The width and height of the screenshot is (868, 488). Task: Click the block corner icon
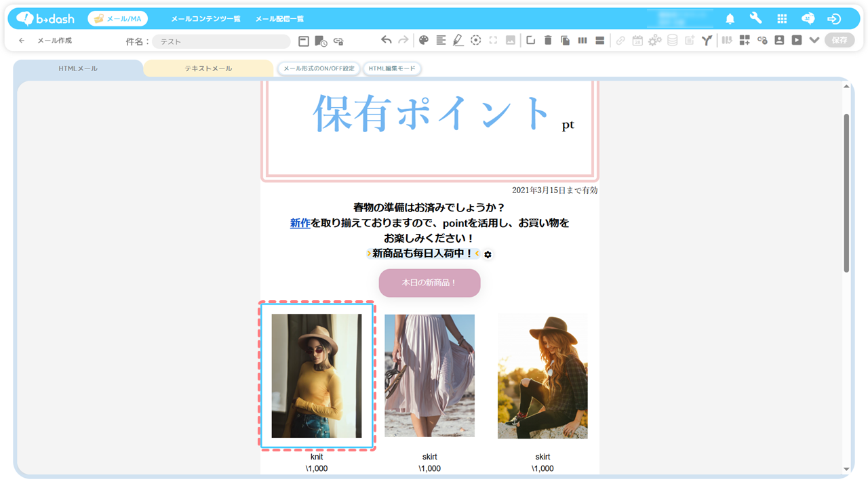click(x=530, y=40)
